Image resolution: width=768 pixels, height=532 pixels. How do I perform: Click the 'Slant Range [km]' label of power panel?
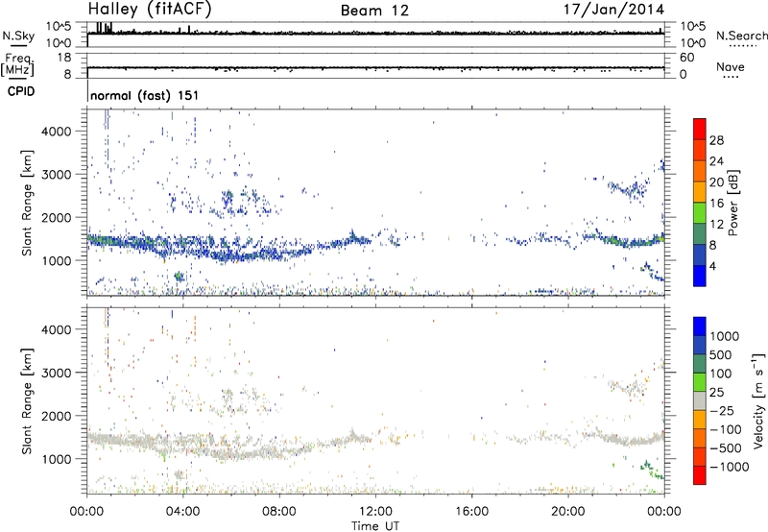(27, 203)
